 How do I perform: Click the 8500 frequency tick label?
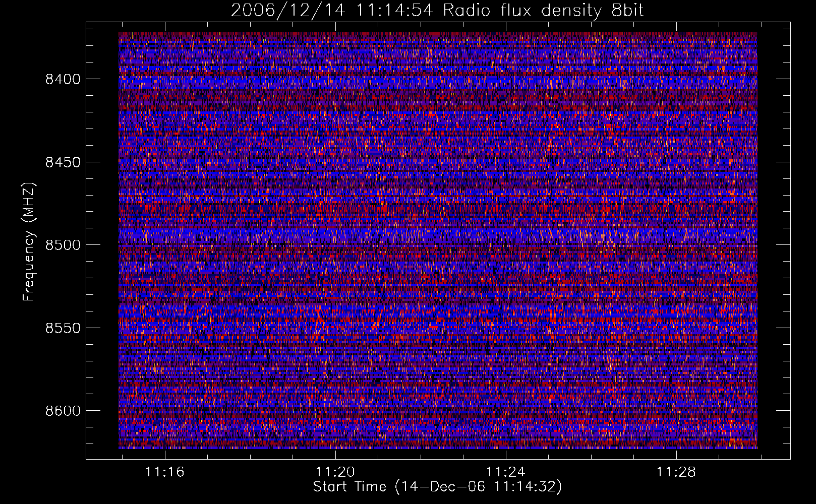click(x=63, y=245)
